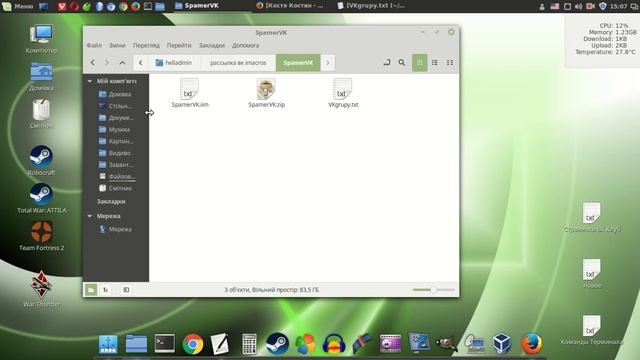Image resolution: width=640 pixels, height=360 pixels.
Task: Click the clock showing 15:07
Action: 618,6
